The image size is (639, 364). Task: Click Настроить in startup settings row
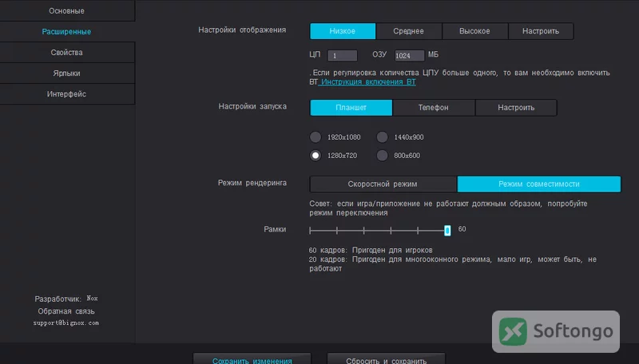pyautogui.click(x=516, y=108)
